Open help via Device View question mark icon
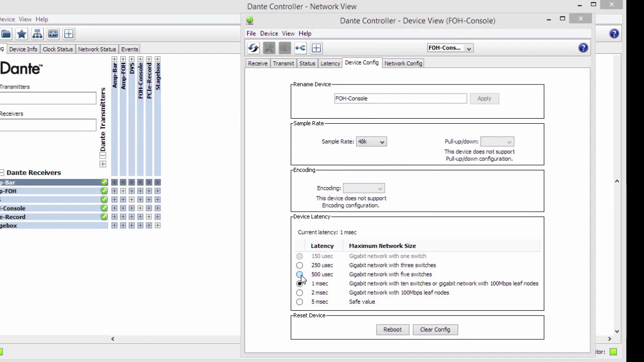644x362 pixels. click(583, 48)
